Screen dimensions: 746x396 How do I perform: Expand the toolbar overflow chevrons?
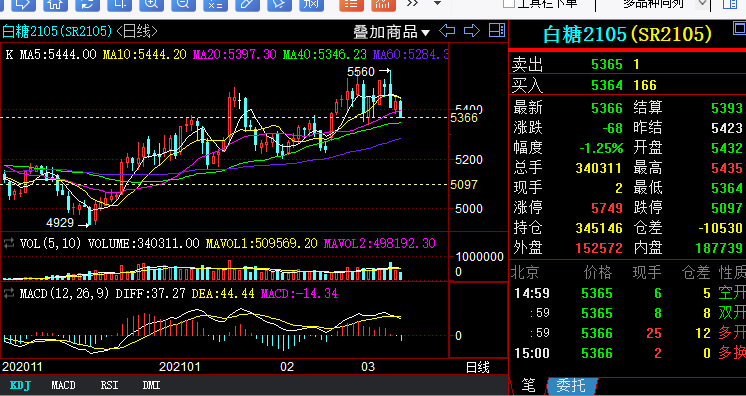pos(412,3)
